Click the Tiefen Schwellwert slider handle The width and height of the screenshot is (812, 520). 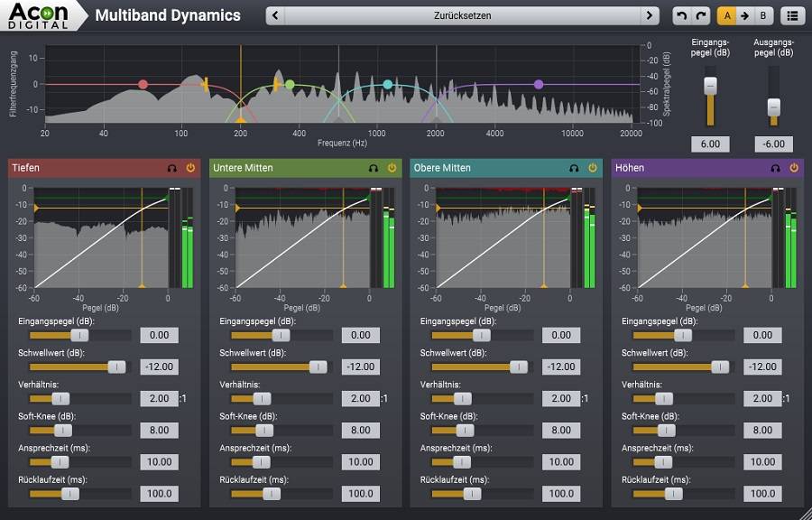[x=116, y=367]
